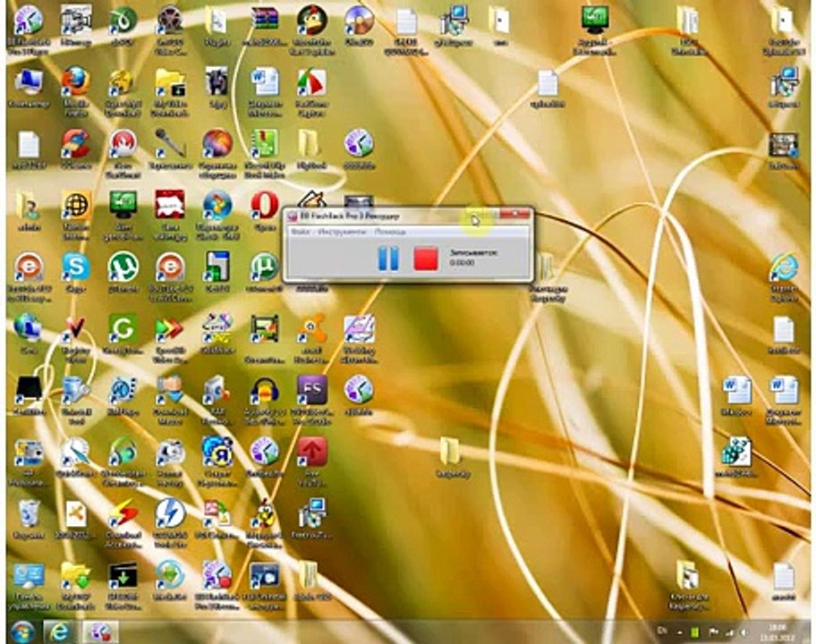The image size is (816, 644).
Task: Select the green-red arrows desktop shortcut
Action: (x=170, y=337)
